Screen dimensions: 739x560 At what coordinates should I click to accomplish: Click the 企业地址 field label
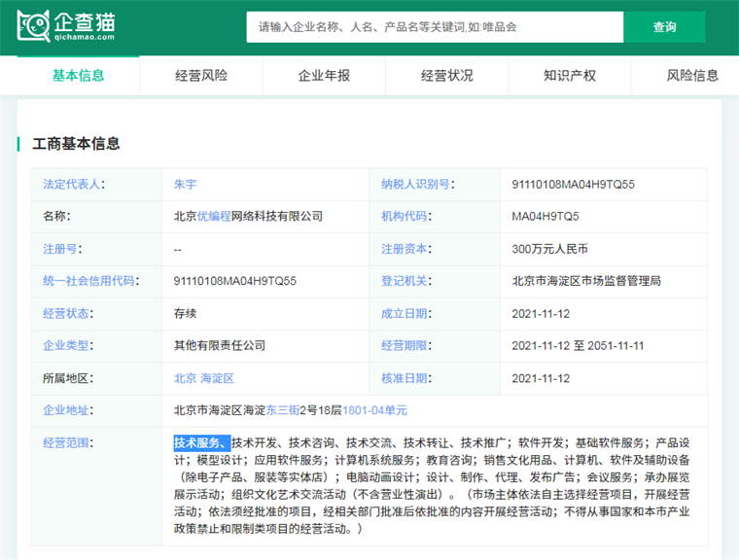68,410
